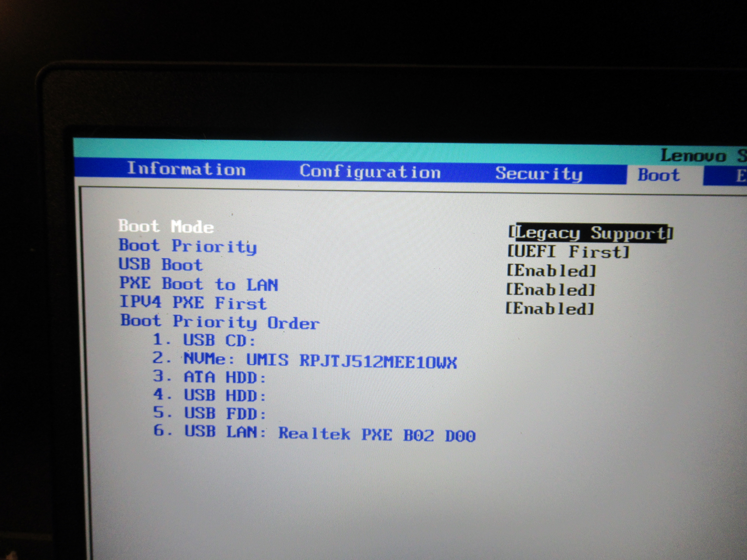747x560 pixels.
Task: Select the ATA HDD boot entry
Action: (x=209, y=377)
